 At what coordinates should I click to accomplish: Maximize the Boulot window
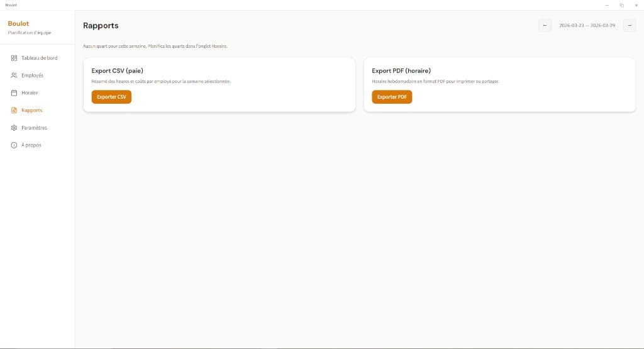tap(621, 5)
